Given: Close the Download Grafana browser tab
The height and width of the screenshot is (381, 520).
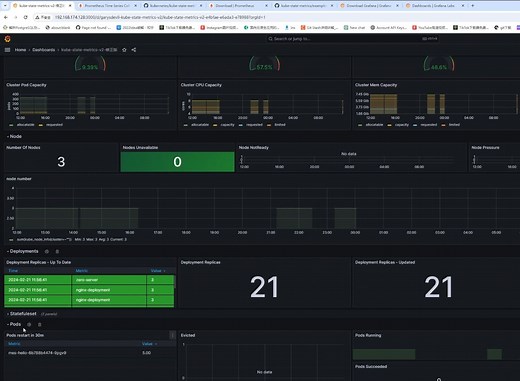Looking at the screenshot, I should [397, 6].
